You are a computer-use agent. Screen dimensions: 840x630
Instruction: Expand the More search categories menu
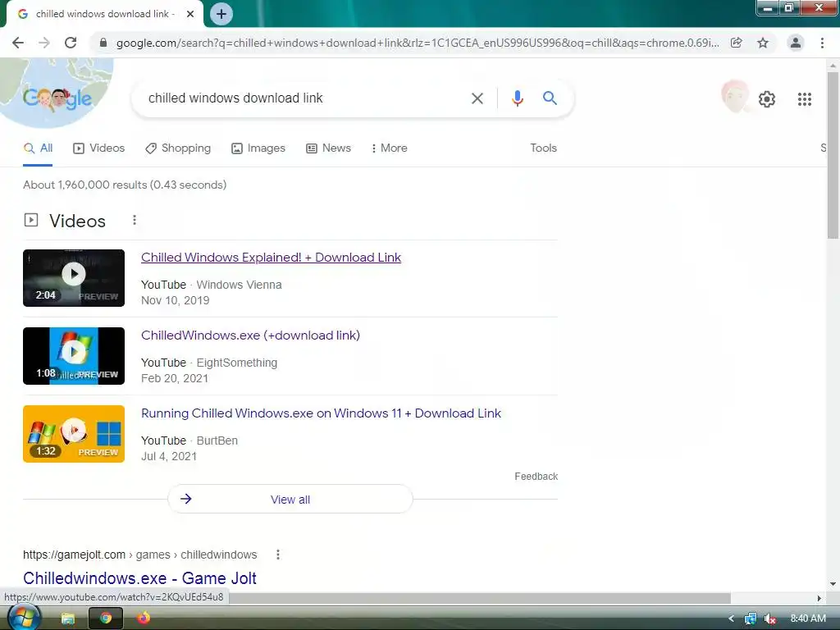389,148
